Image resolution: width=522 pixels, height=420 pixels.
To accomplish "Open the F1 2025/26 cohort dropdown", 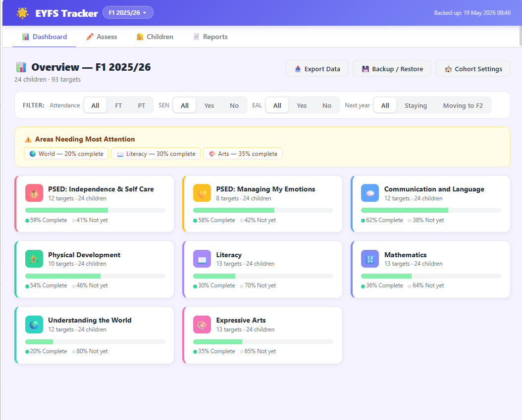I will (128, 13).
